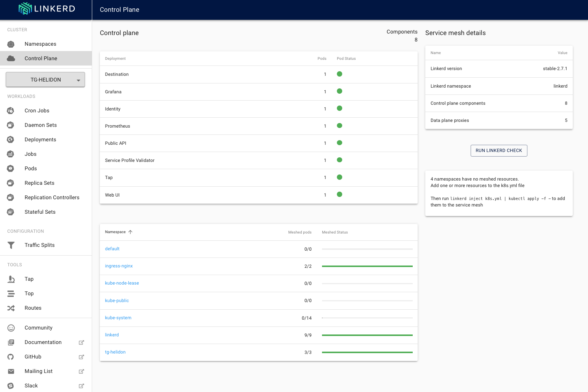Image resolution: width=588 pixels, height=392 pixels.
Task: Click Public API pod status green dot
Action: [340, 143]
